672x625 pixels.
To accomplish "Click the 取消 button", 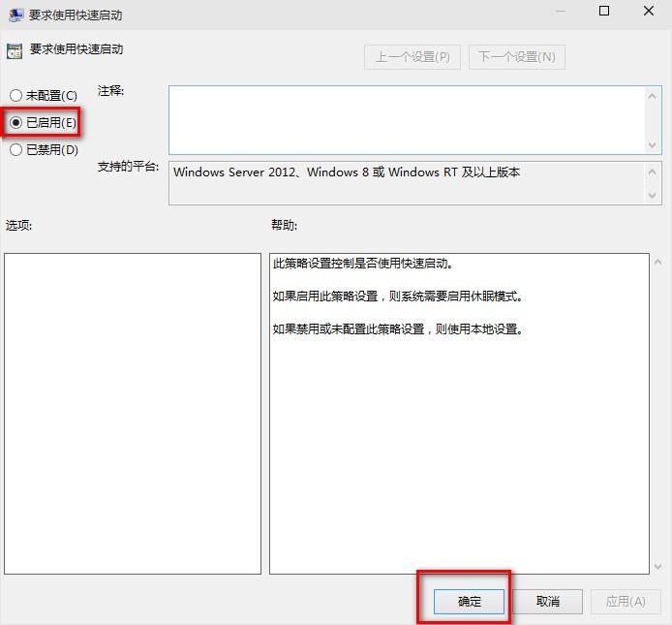I will (x=547, y=602).
